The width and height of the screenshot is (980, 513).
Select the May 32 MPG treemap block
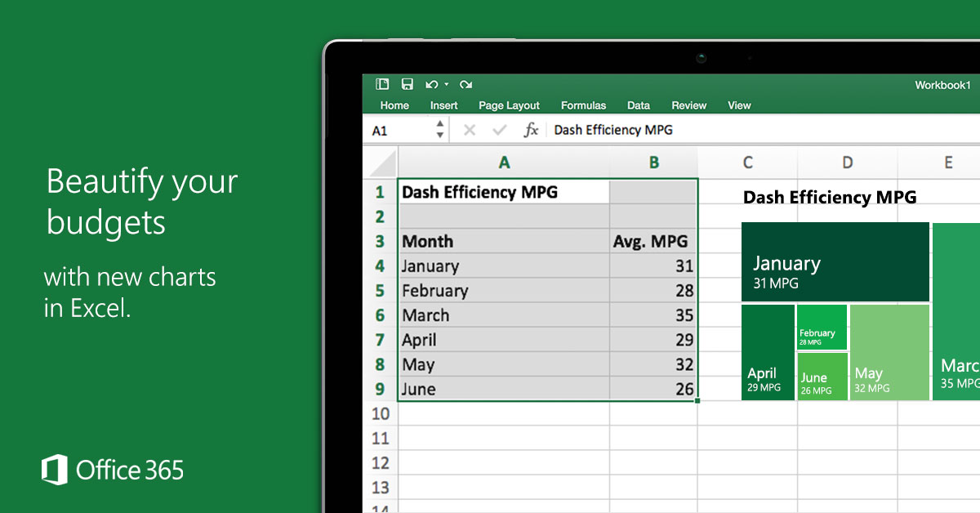pyautogui.click(x=889, y=352)
